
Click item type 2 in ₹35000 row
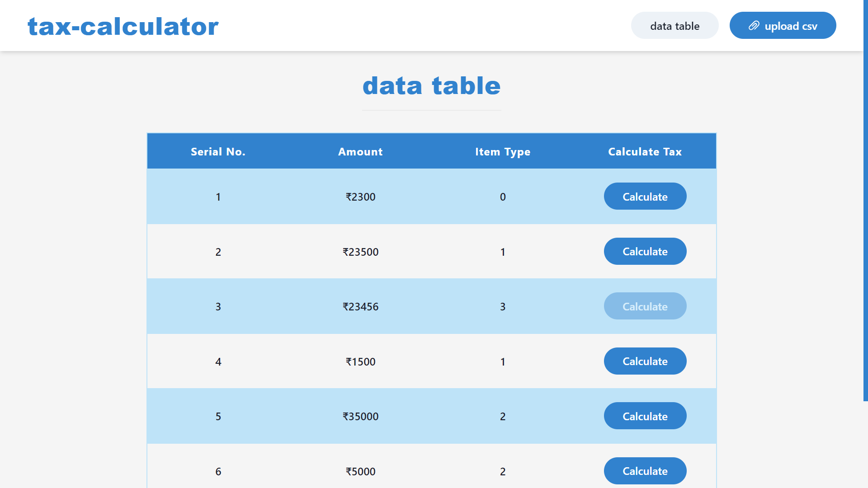coord(503,417)
